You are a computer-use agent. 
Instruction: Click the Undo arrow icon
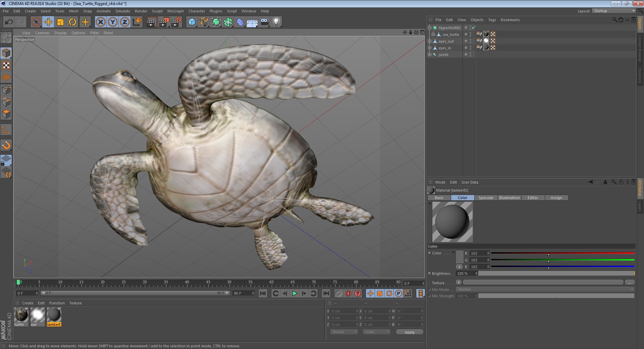coord(9,22)
